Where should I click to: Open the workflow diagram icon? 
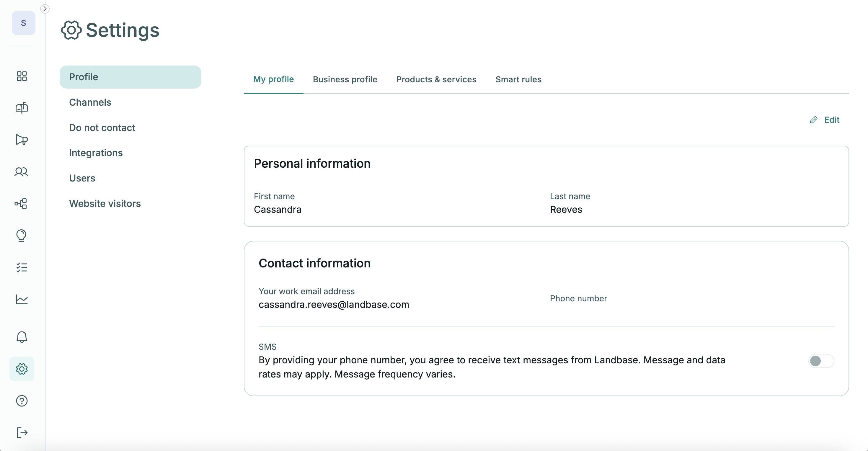pyautogui.click(x=22, y=203)
